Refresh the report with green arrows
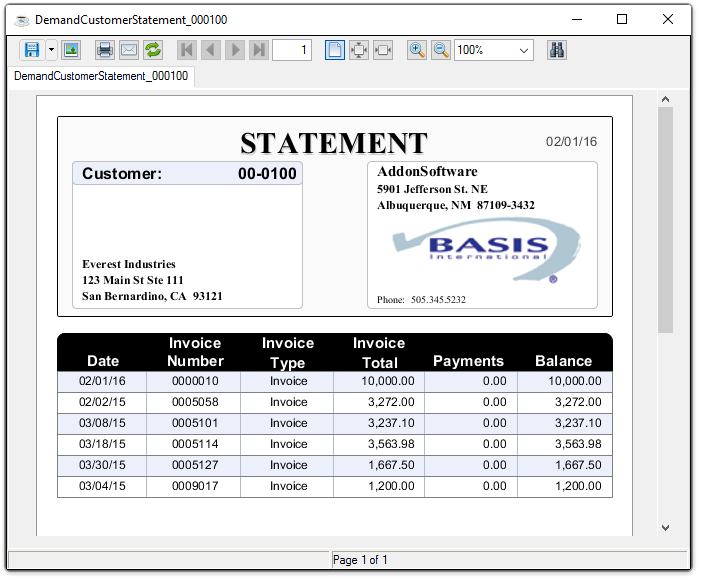This screenshot has width=701, height=580. 153,50
